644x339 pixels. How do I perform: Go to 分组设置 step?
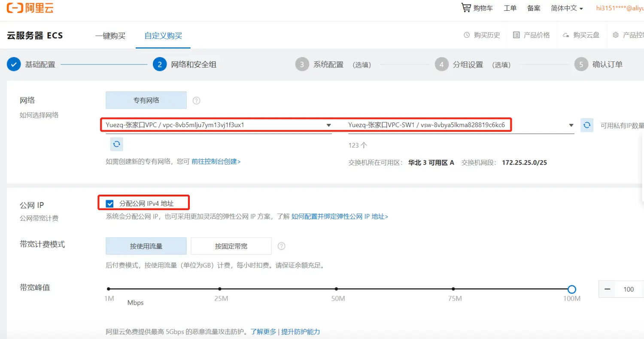[x=468, y=64]
